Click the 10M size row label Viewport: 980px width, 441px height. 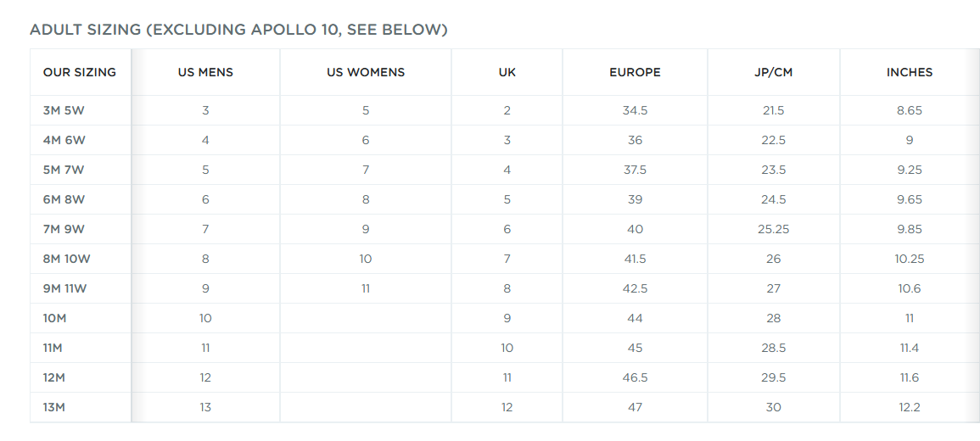click(x=53, y=319)
